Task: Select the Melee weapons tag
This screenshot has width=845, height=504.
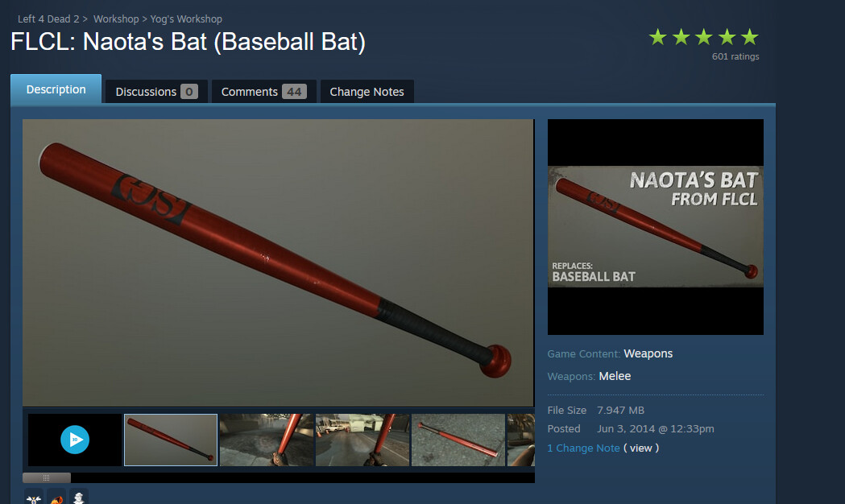Action: [x=615, y=376]
